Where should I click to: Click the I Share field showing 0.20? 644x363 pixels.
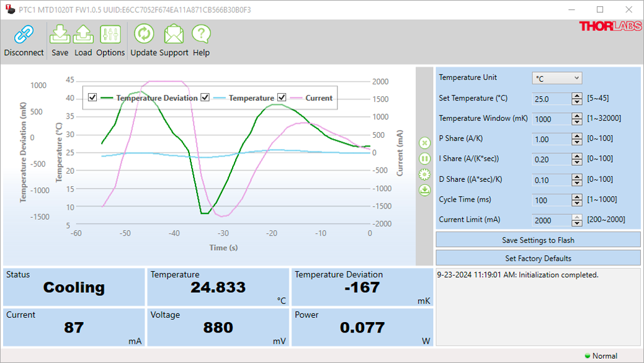tap(552, 159)
